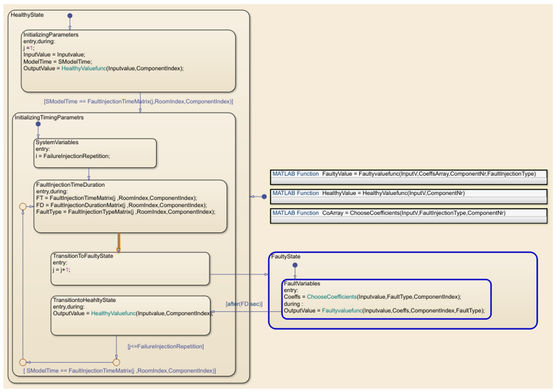Click the FaultyState label

286,256
